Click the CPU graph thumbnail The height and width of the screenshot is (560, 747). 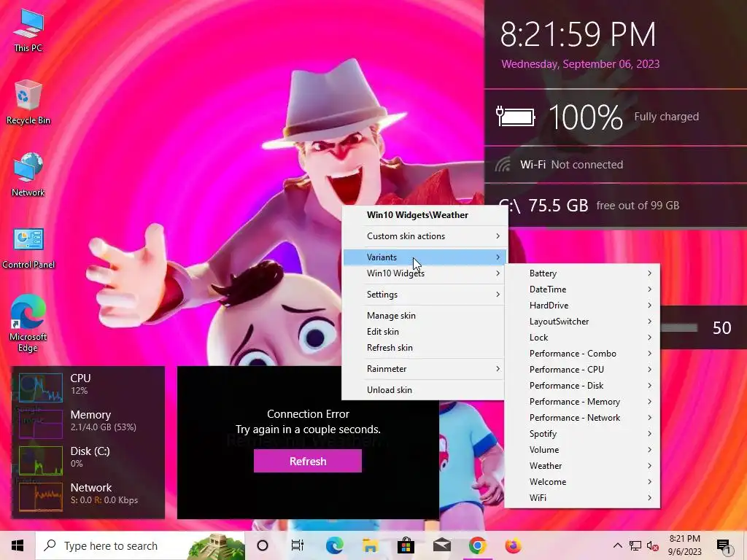pos(41,387)
